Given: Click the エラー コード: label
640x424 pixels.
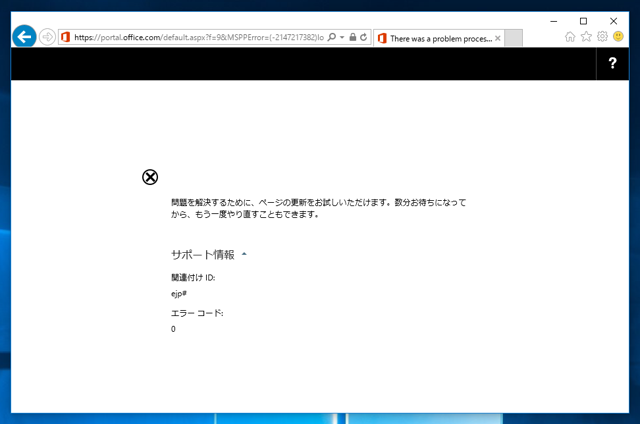Looking at the screenshot, I should point(197,313).
